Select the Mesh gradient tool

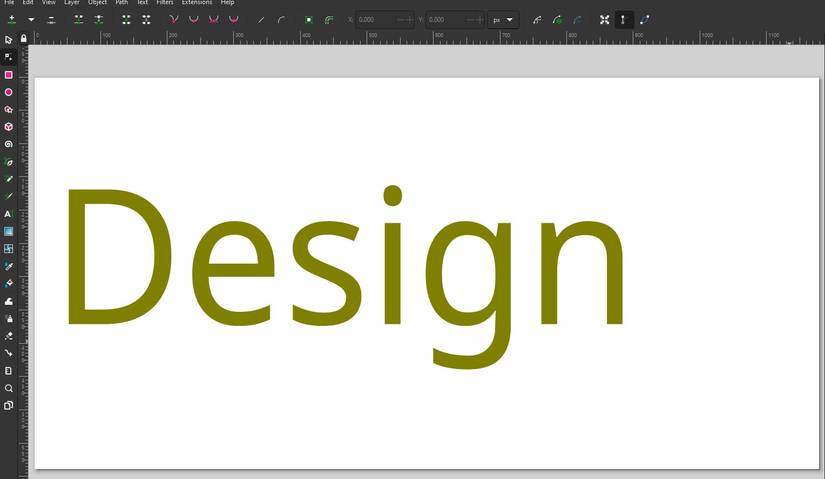coord(8,248)
